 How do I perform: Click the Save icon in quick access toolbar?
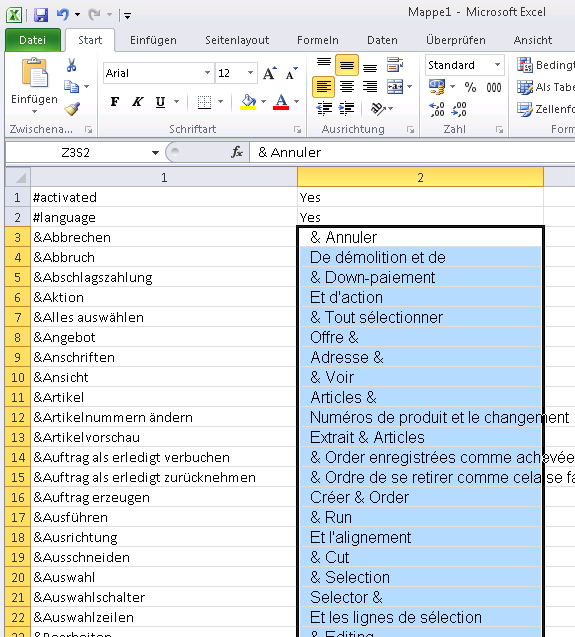tap(41, 15)
